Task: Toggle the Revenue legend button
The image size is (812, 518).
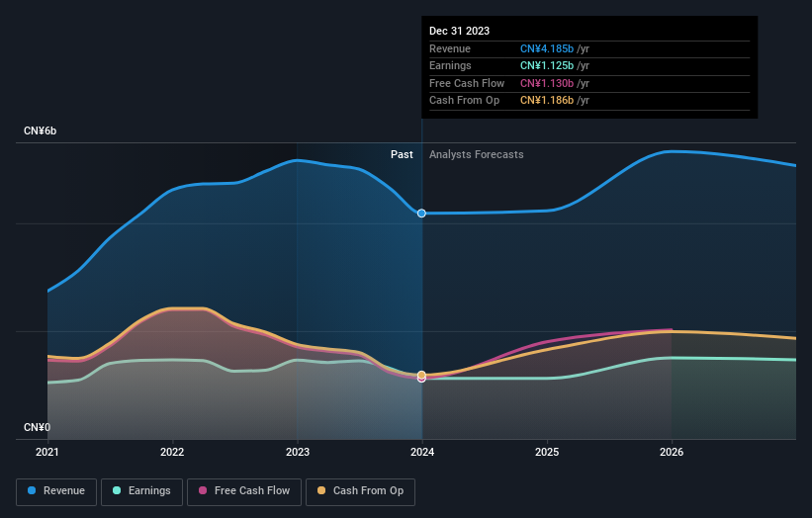Action: point(56,491)
